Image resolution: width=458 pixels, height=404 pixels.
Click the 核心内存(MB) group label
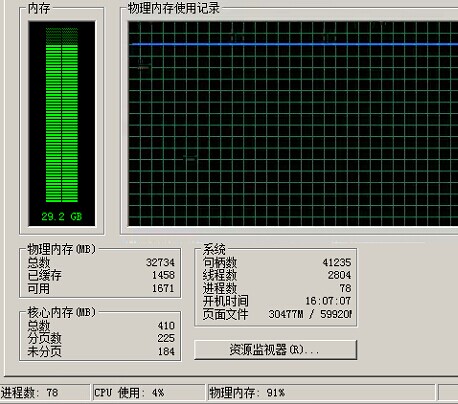[x=62, y=312]
